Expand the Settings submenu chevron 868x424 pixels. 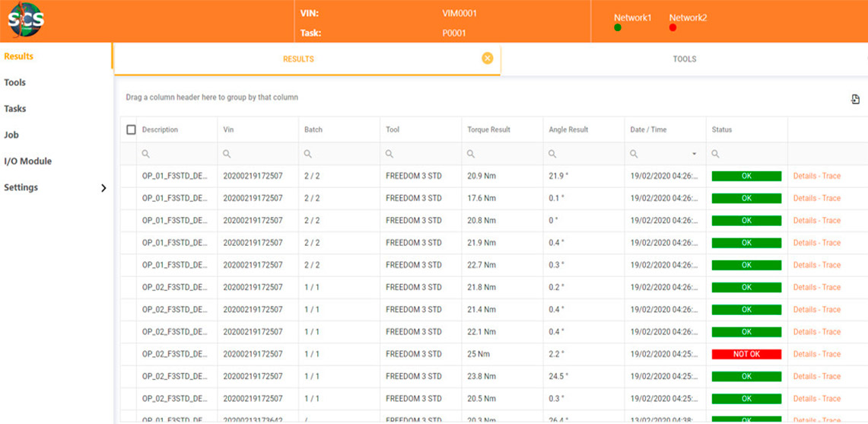tap(103, 188)
